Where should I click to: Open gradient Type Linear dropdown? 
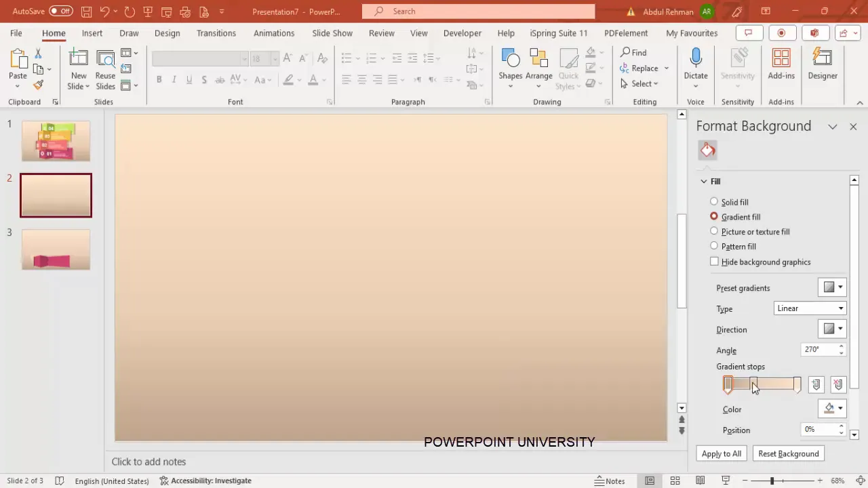click(x=810, y=308)
